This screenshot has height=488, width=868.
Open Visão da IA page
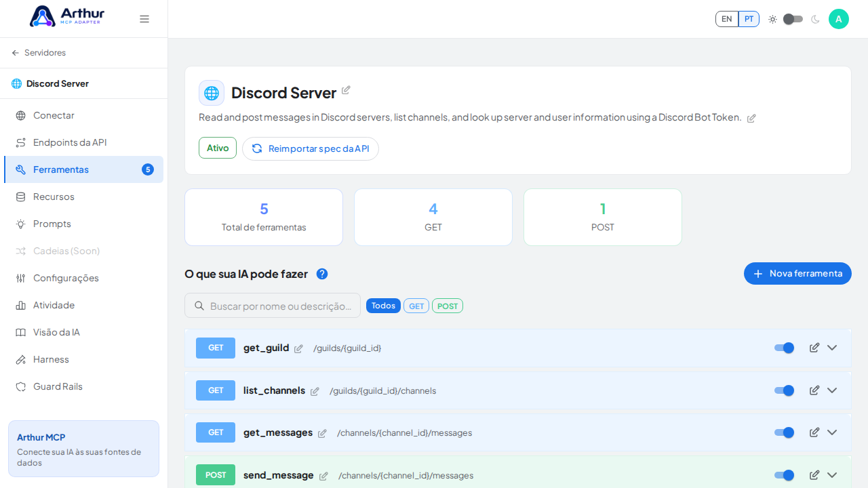coord(83,332)
